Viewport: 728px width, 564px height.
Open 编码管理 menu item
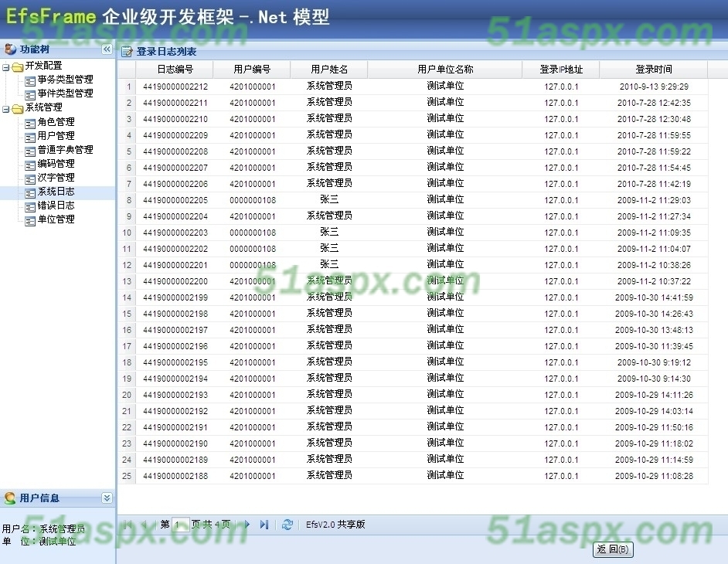pos(56,163)
